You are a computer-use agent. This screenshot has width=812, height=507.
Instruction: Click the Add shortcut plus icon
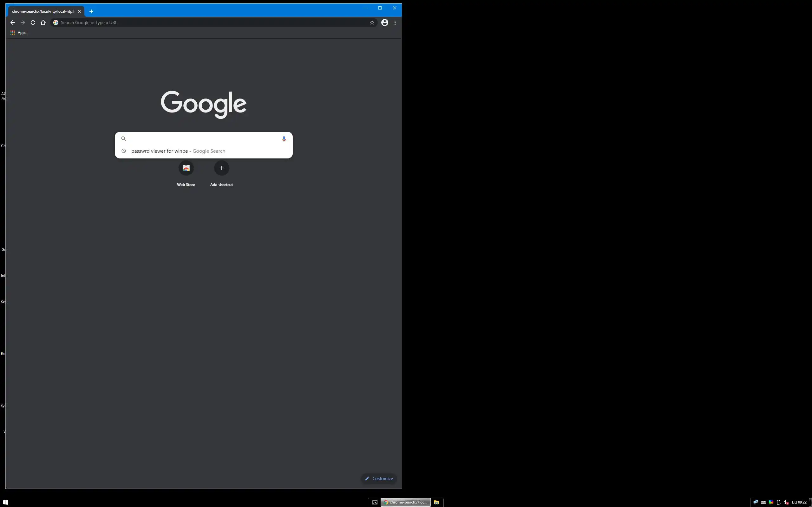(x=221, y=168)
